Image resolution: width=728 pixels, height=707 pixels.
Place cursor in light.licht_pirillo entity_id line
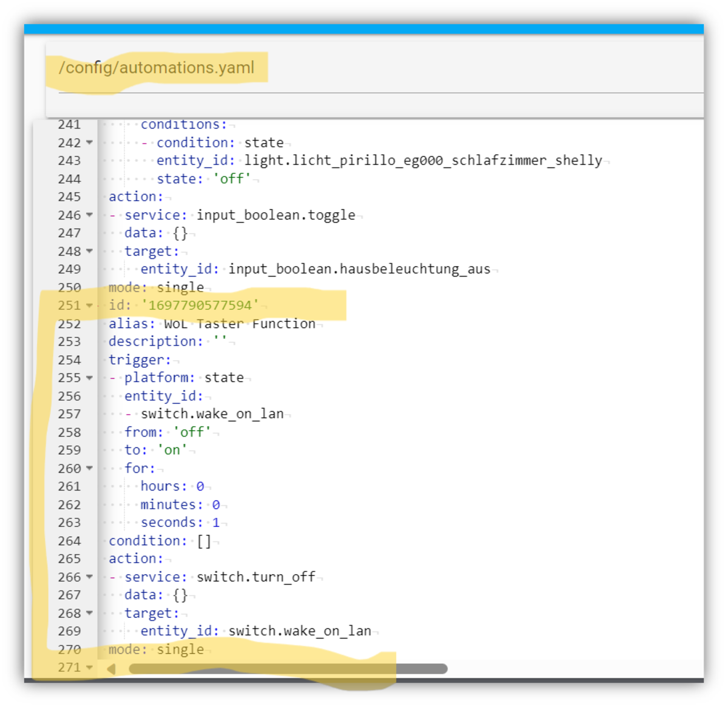point(423,161)
